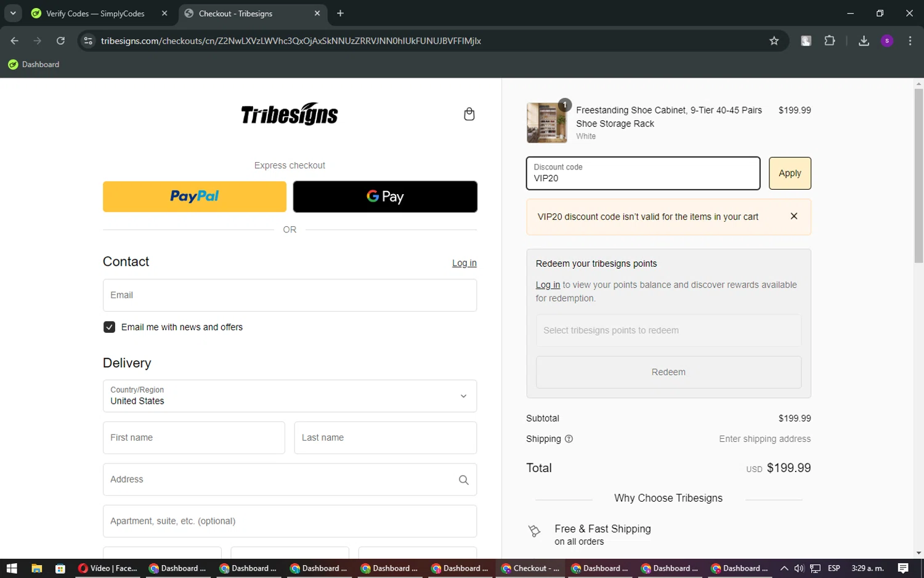The image size is (924, 578).
Task: Click the ESP language indicator
Action: (834, 568)
